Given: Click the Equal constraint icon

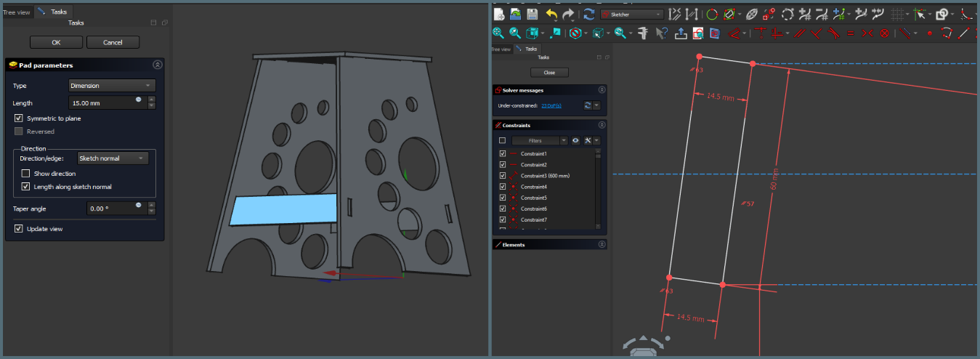Looking at the screenshot, I should (851, 33).
